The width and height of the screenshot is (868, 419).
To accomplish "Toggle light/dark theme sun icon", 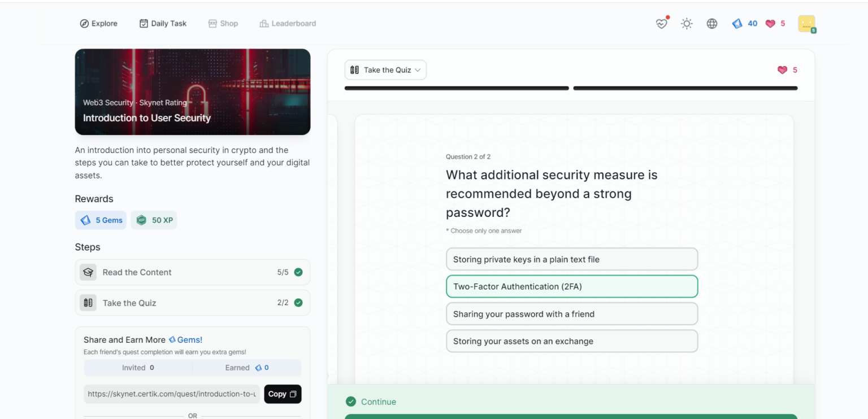I will tap(687, 24).
